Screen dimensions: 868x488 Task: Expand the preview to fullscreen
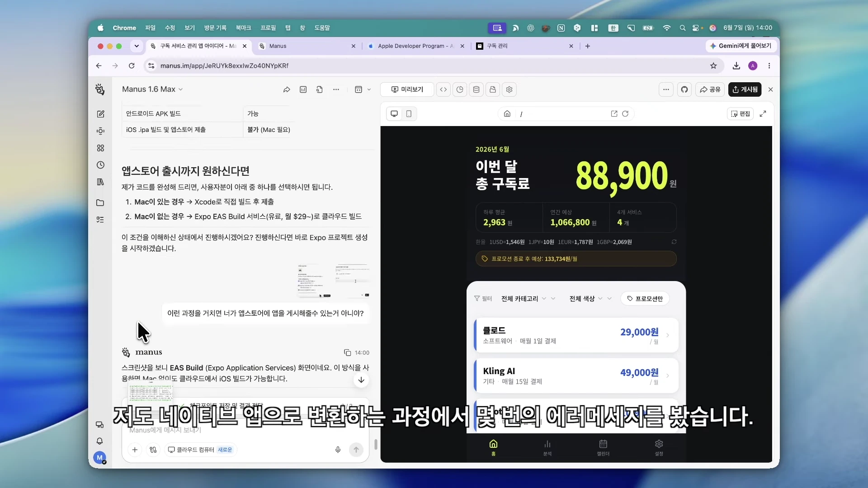pyautogui.click(x=763, y=114)
